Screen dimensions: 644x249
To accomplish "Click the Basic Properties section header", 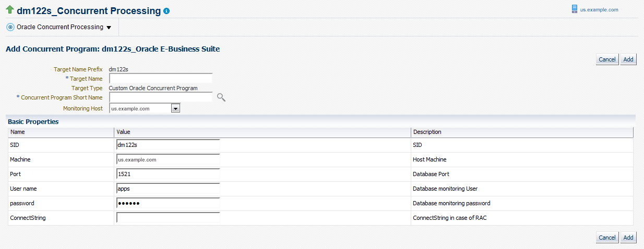I will [33, 121].
